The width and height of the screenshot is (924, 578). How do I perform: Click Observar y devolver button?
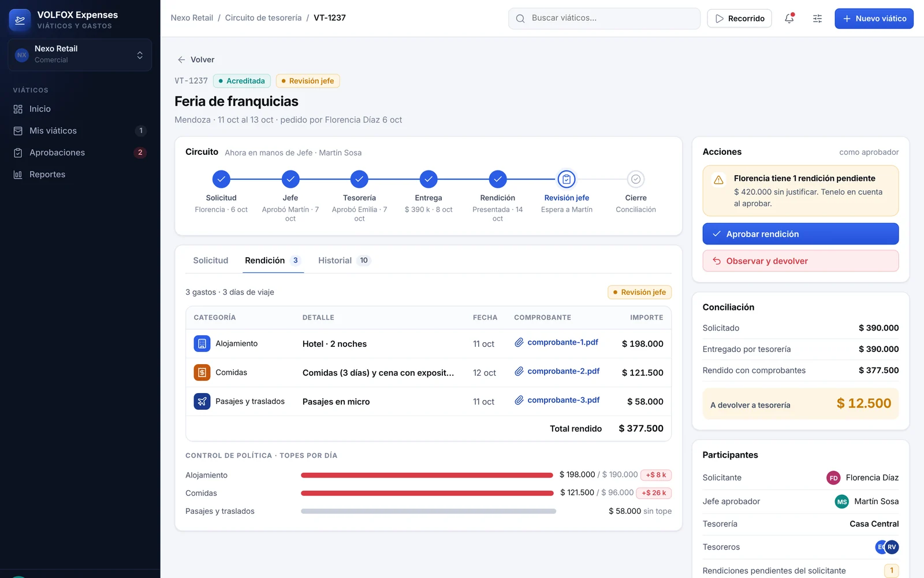pyautogui.click(x=800, y=261)
